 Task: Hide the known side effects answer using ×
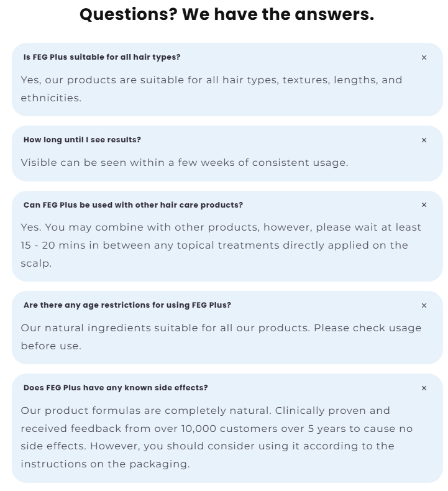[x=424, y=388]
